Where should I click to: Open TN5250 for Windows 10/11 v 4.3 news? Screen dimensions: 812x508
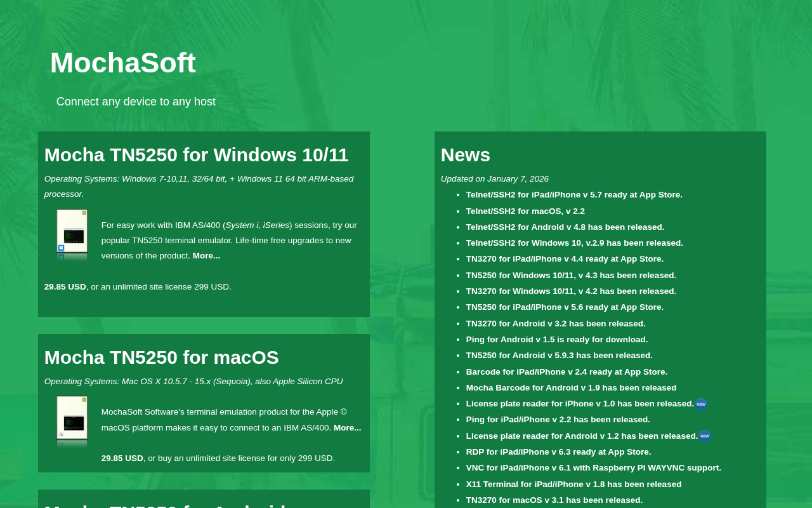570,276
